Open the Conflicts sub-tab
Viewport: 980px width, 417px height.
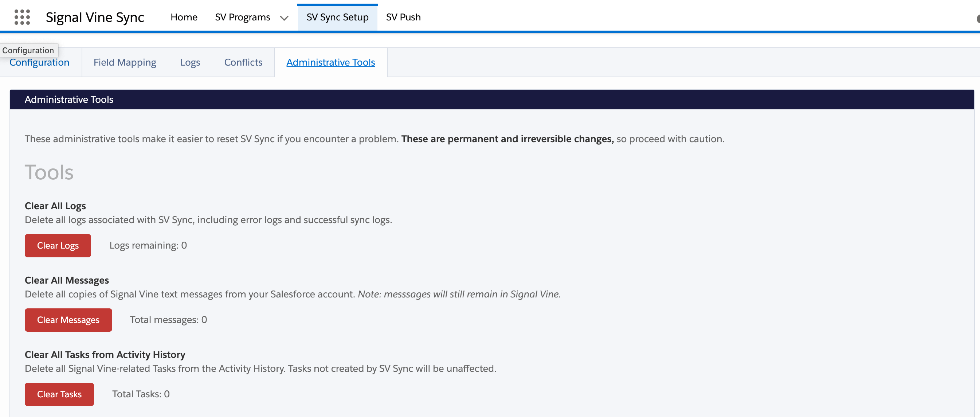tap(243, 62)
